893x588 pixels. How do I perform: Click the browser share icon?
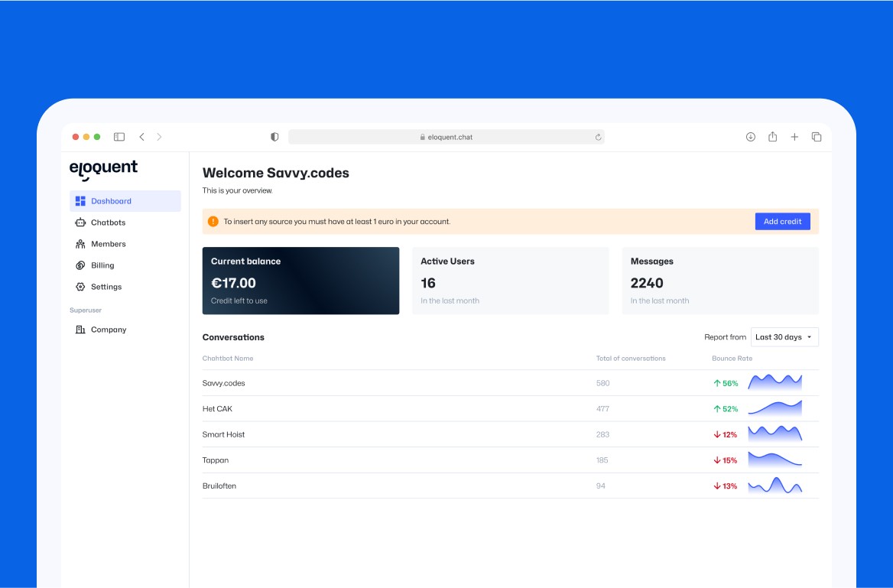click(x=772, y=137)
